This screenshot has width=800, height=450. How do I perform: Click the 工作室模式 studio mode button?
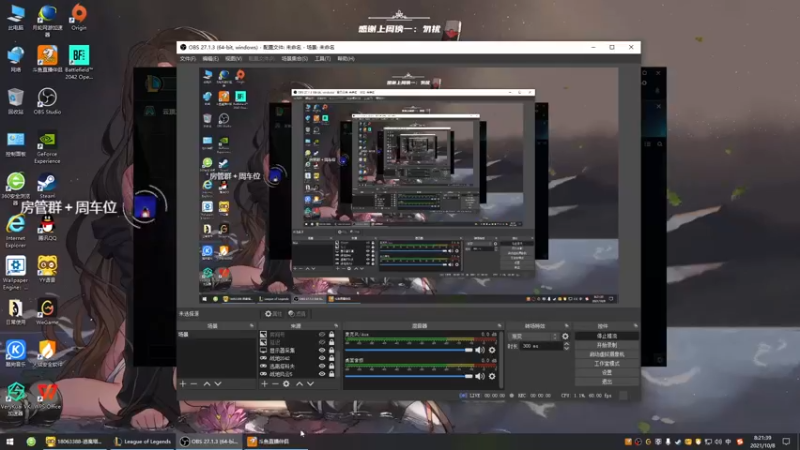607,363
